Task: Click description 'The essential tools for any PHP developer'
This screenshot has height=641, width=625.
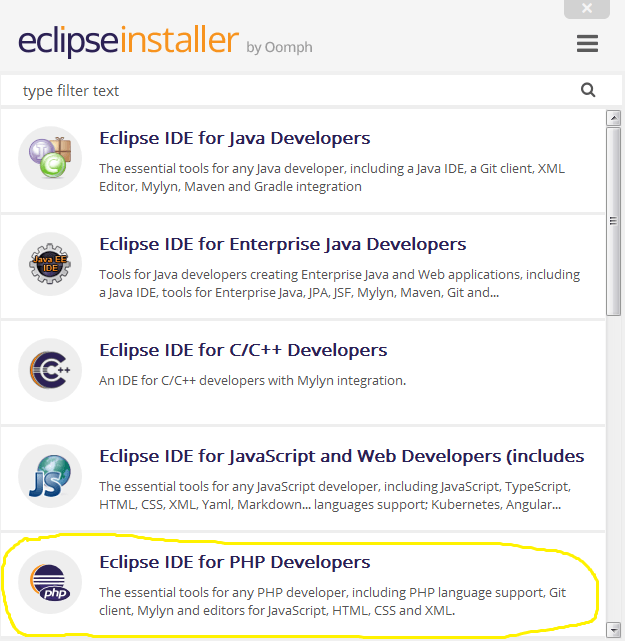Action: tap(332, 601)
